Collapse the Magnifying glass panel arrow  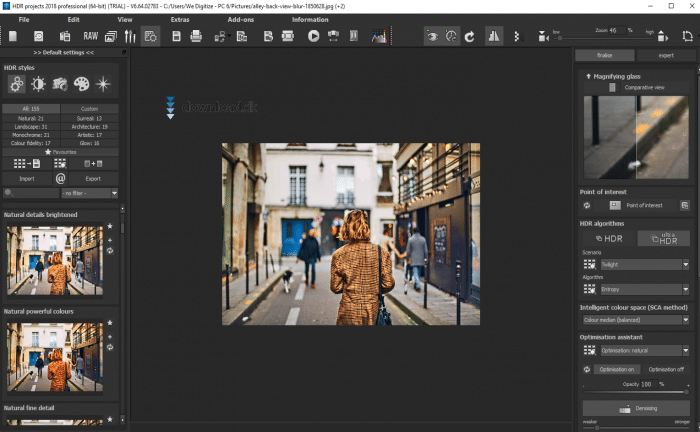point(588,76)
